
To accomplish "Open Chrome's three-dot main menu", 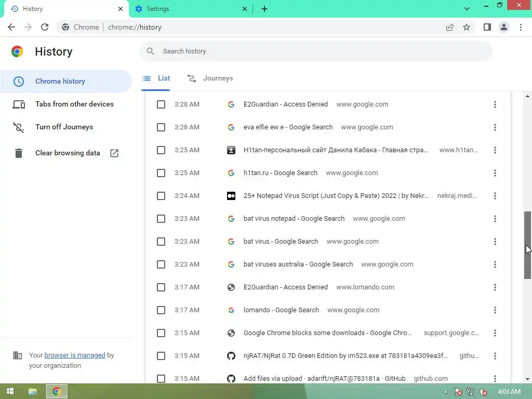I will pos(521,27).
